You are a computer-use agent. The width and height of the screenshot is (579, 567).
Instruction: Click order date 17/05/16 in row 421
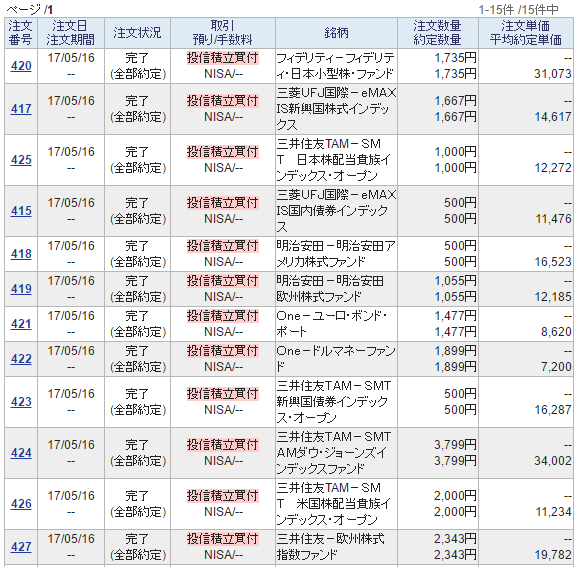coord(71,316)
